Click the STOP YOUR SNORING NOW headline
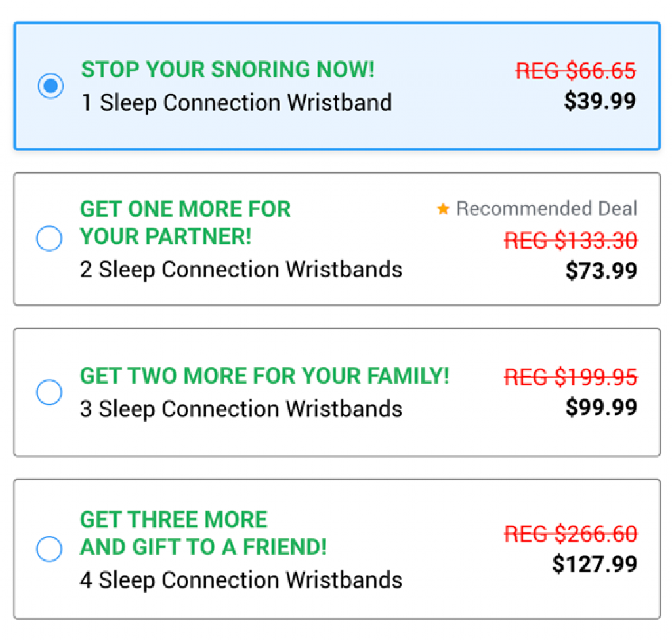The height and width of the screenshot is (640, 672). pos(227,70)
